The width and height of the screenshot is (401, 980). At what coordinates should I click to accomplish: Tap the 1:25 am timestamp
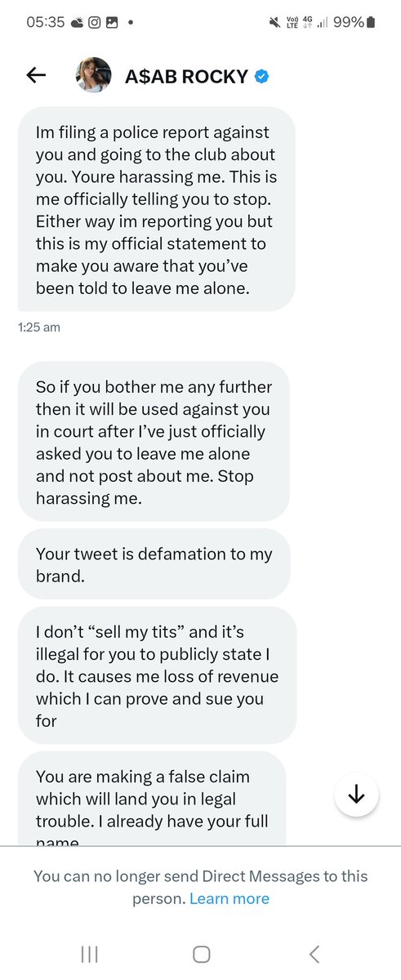(38, 327)
